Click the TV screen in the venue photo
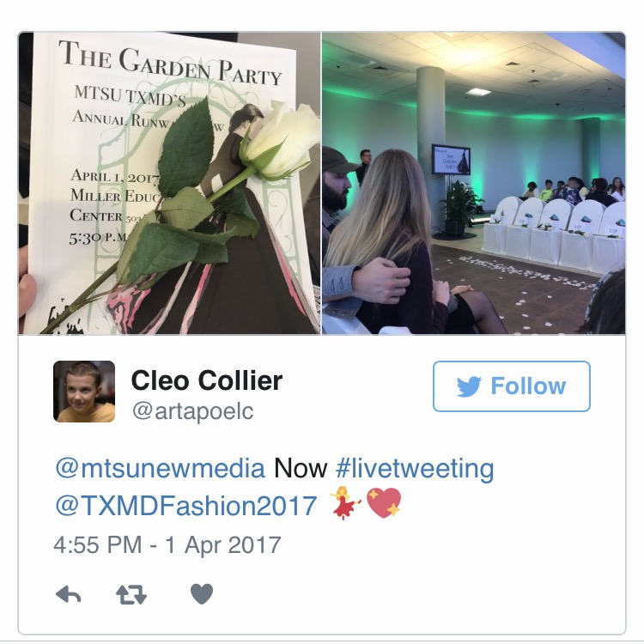The height and width of the screenshot is (644, 644). (x=451, y=160)
